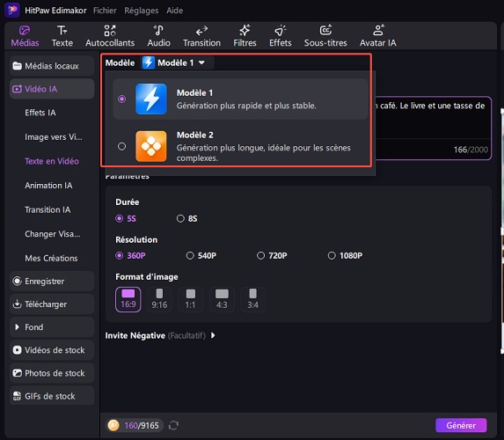The width and height of the screenshot is (504, 440).
Task: Open Changer Visage item
Action: click(x=53, y=234)
